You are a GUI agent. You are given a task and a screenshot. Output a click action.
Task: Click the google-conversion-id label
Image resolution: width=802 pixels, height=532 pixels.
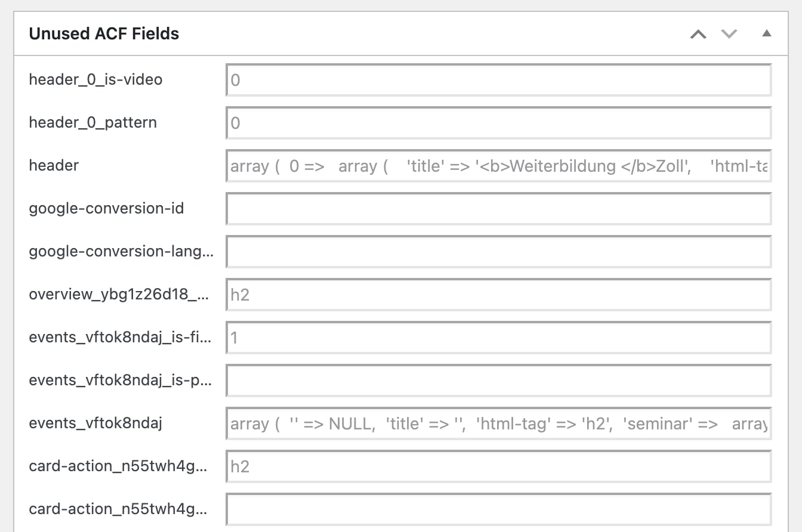pos(106,208)
